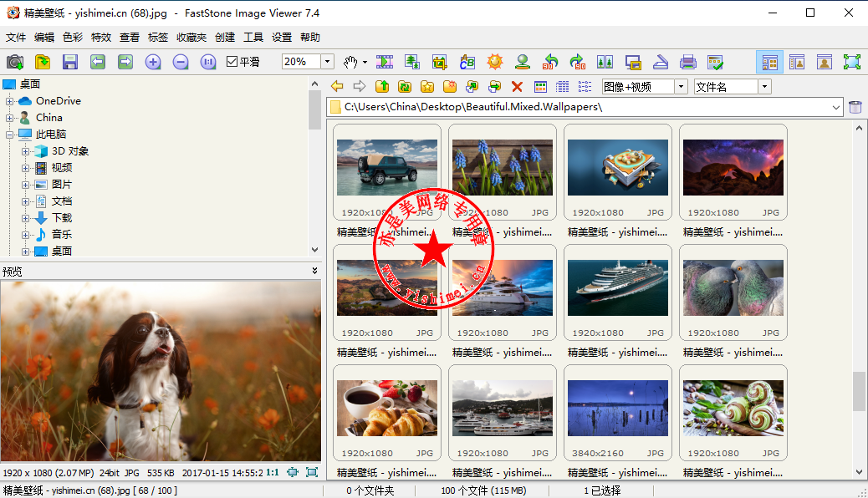Go up one folder level

[x=382, y=86]
